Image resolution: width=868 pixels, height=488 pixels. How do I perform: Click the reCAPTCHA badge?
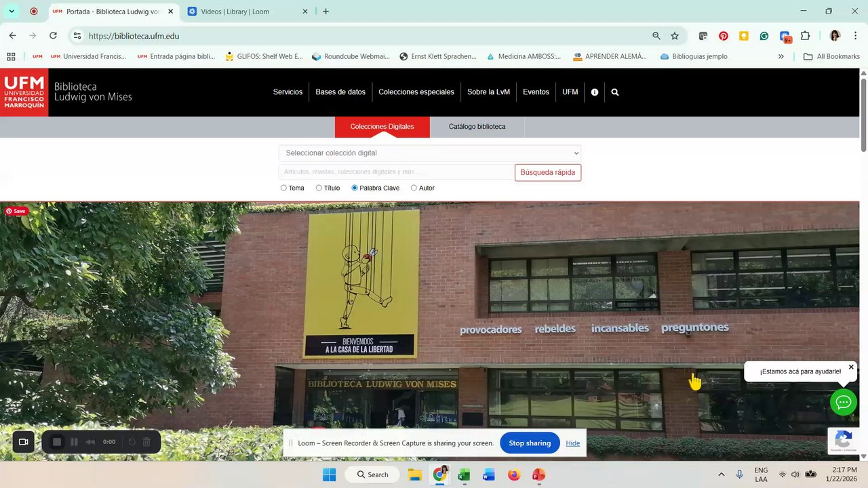[x=843, y=441]
